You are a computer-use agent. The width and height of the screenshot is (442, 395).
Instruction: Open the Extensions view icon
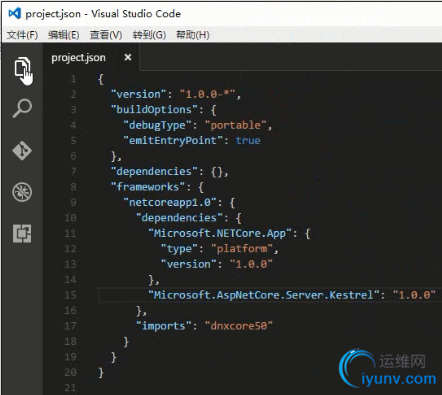22,233
